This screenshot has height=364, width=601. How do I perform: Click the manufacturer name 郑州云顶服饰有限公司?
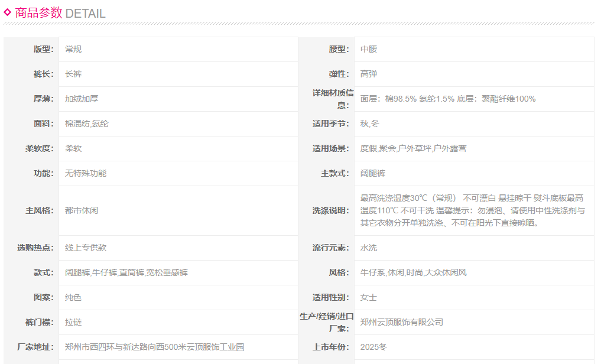pyautogui.click(x=402, y=322)
